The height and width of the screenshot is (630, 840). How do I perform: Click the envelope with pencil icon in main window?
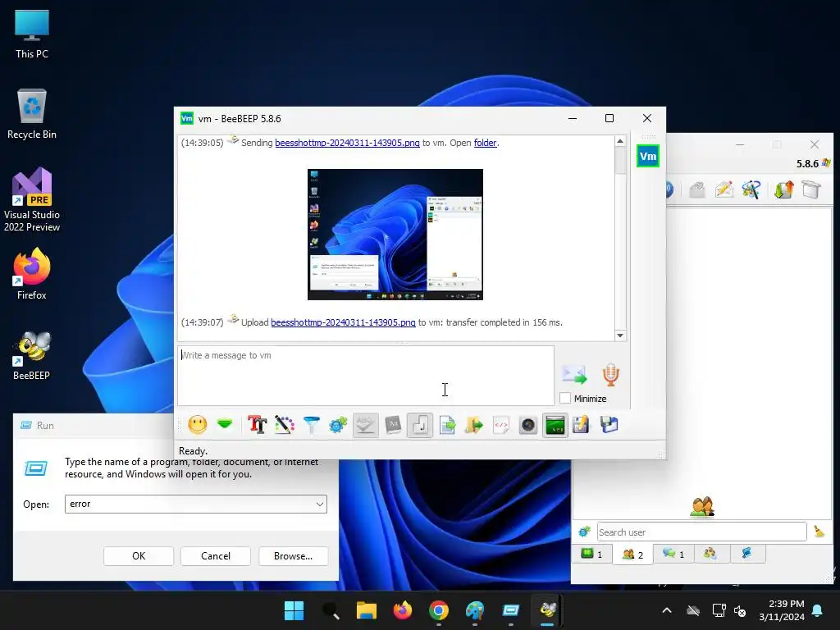[724, 189]
